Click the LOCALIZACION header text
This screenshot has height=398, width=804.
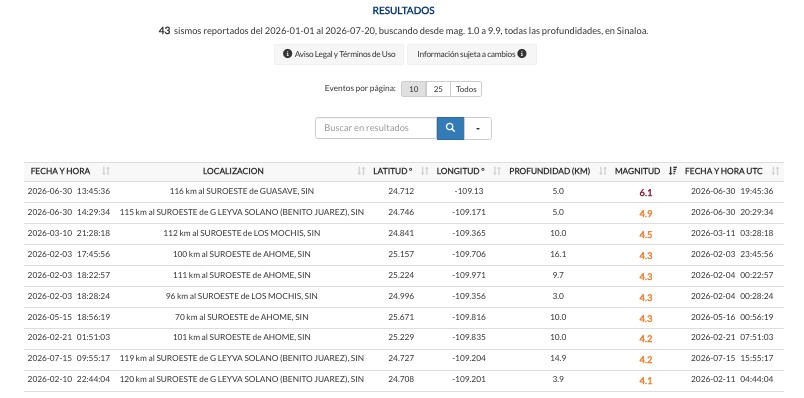233,171
